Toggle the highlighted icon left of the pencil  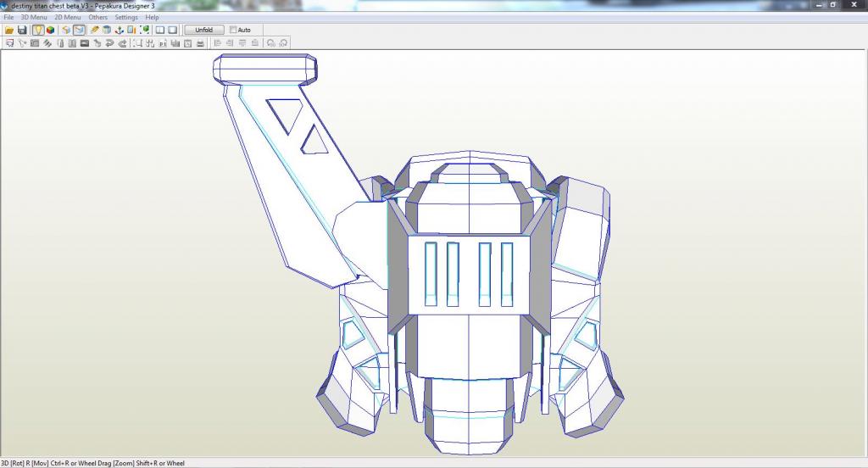[79, 30]
